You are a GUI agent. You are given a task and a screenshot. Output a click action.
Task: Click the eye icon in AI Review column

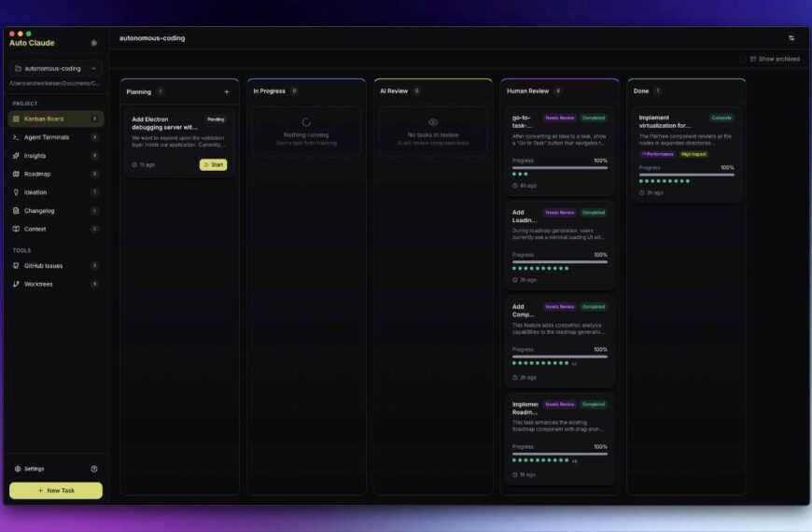pyautogui.click(x=433, y=122)
